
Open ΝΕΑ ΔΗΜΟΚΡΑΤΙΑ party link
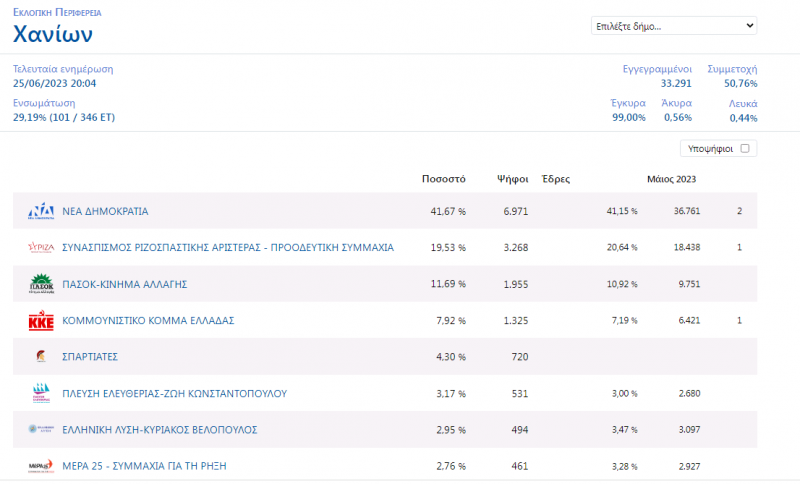pos(105,212)
